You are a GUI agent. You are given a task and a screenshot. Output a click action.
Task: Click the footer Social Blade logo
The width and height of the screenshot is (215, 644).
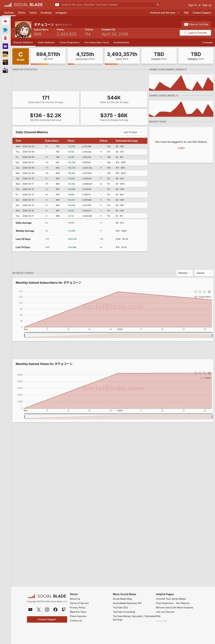[x=47, y=596]
